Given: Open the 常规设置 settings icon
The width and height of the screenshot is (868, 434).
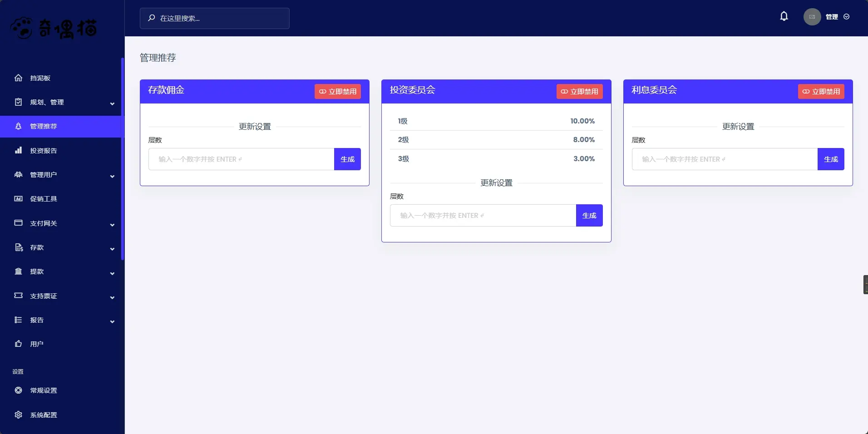Looking at the screenshot, I should [18, 390].
